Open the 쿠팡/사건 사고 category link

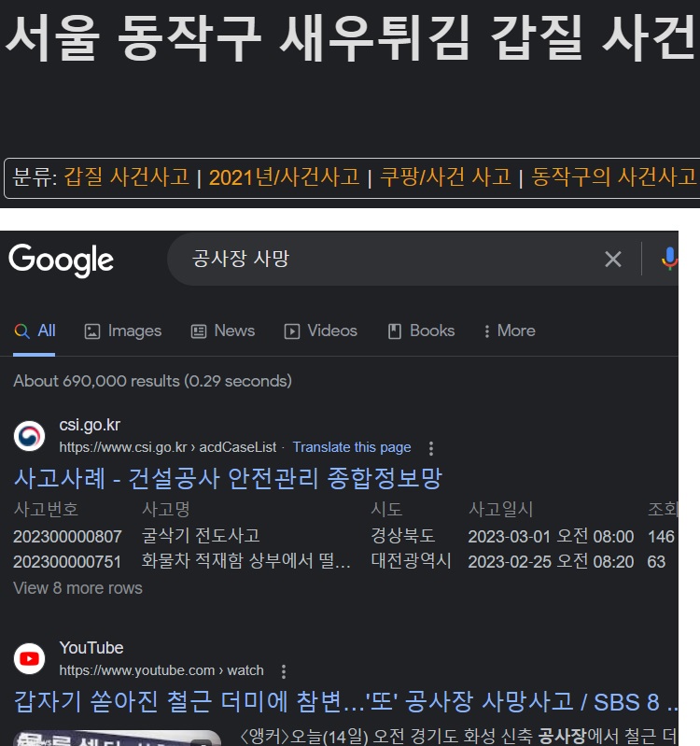pos(445,176)
